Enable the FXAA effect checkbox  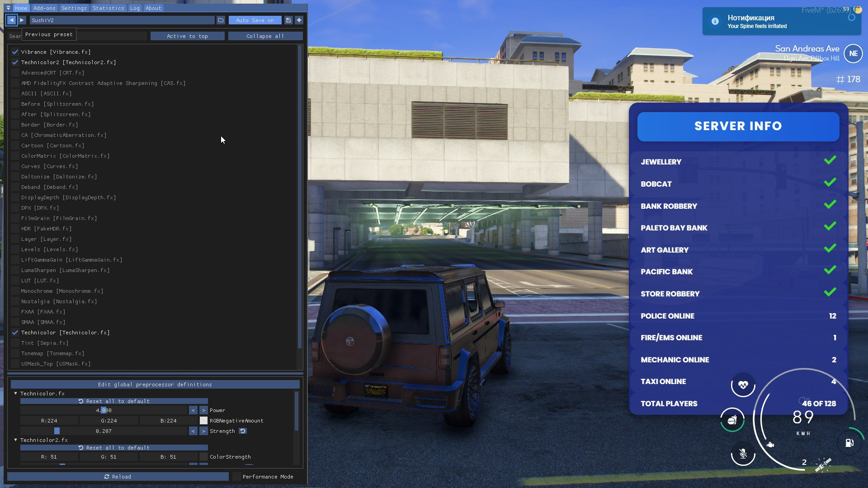[x=15, y=312]
